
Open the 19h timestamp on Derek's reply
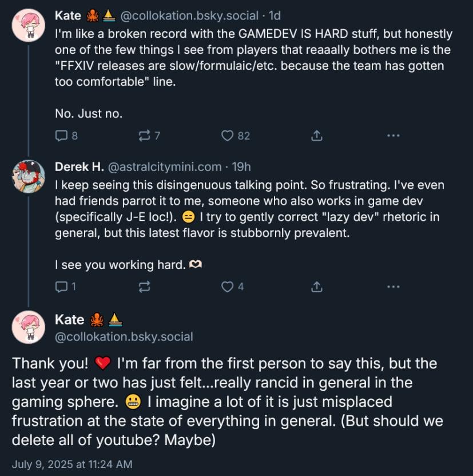click(x=241, y=167)
